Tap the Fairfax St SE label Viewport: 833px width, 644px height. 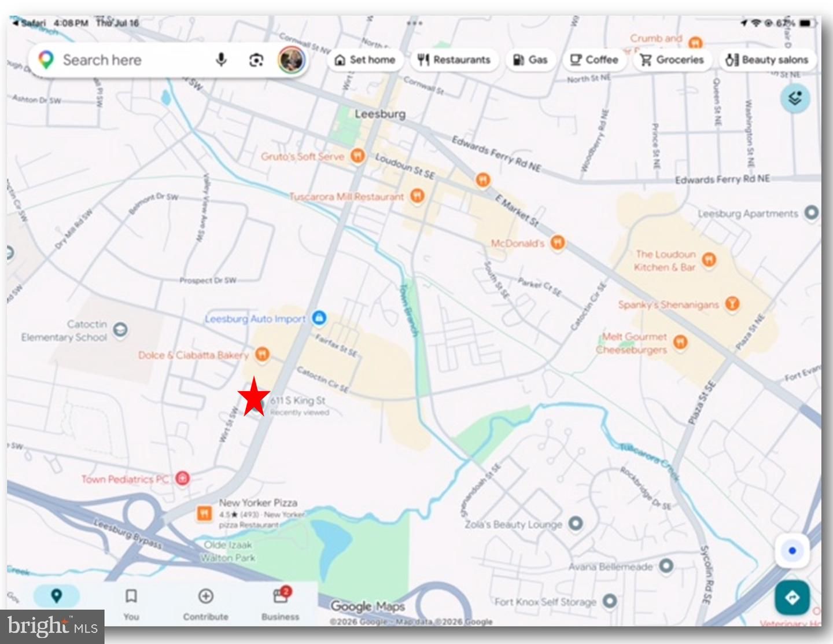point(336,345)
